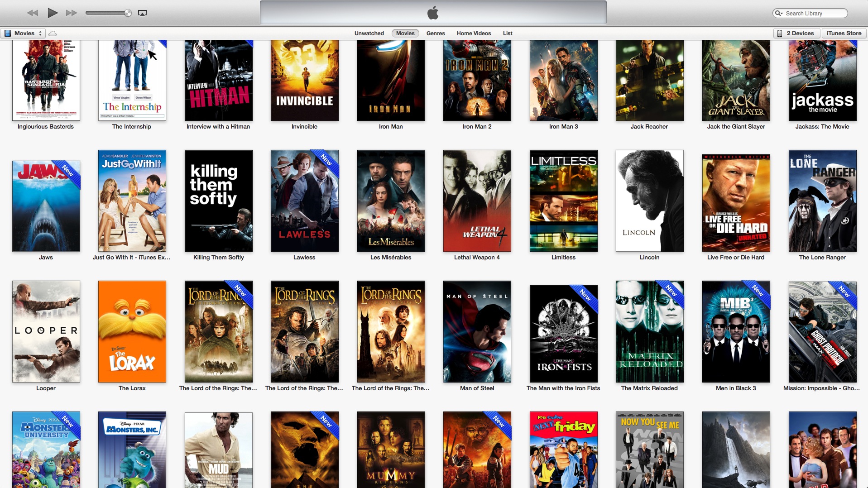Select the Looper movie poster

(46, 331)
